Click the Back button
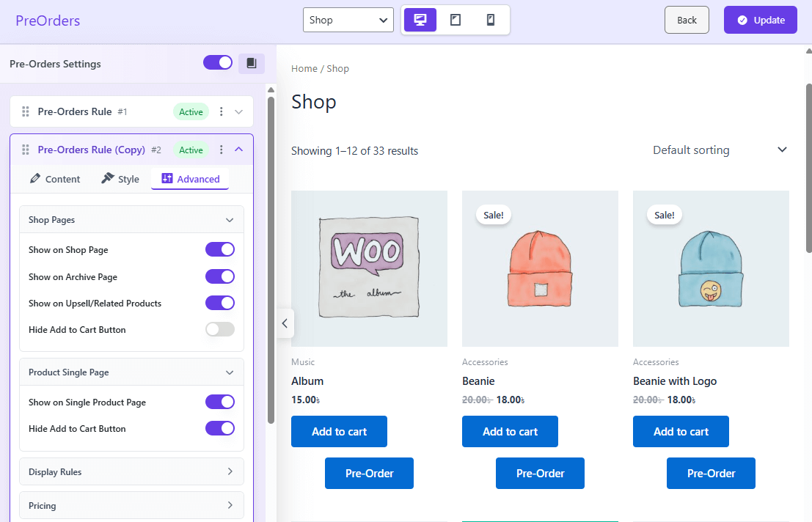The width and height of the screenshot is (812, 522). [687, 21]
